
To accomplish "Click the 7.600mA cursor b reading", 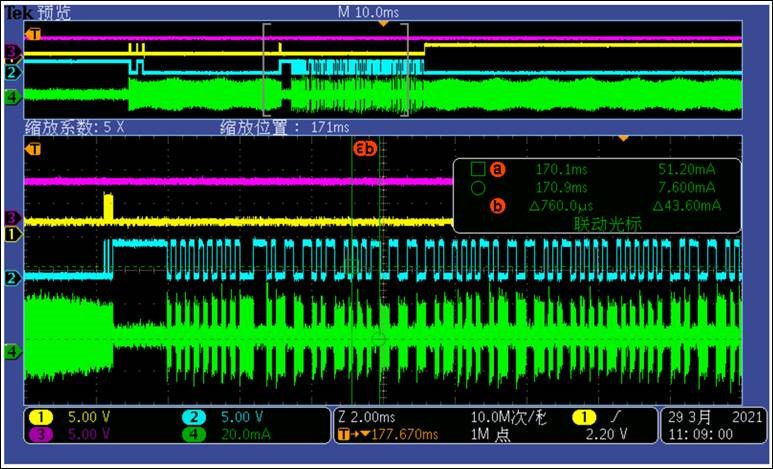I will click(x=687, y=188).
